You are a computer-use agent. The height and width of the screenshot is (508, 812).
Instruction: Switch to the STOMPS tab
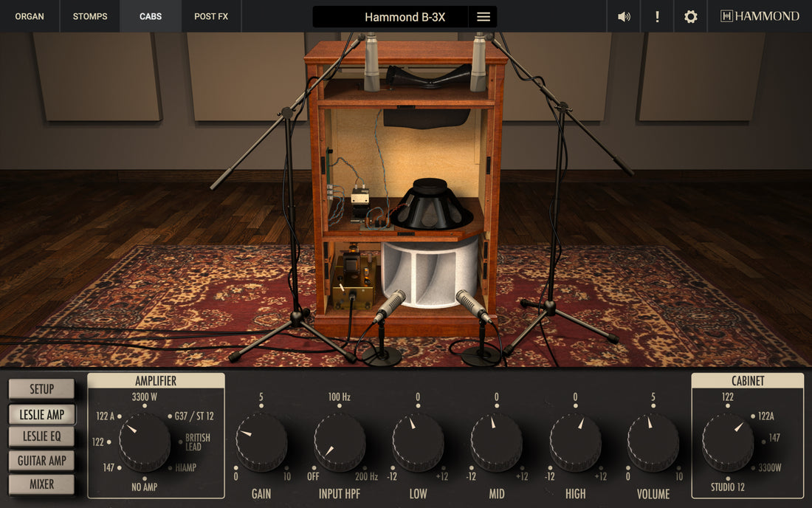click(90, 16)
